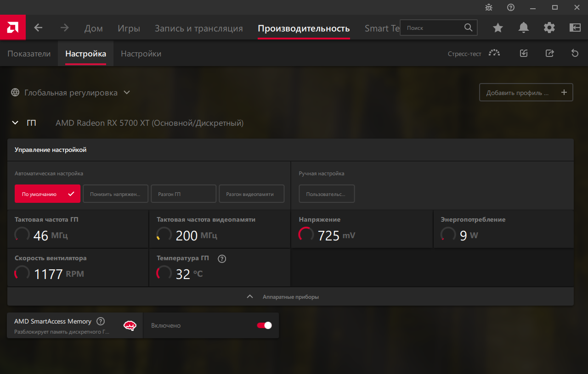This screenshot has height=374, width=588.
Task: Click the Стресс-тест label
Action: 465,54
